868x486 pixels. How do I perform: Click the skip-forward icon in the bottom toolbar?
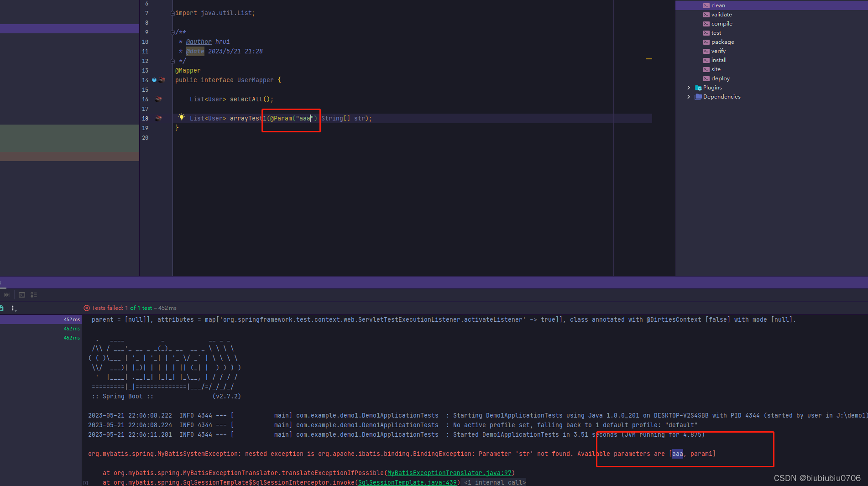click(x=7, y=295)
